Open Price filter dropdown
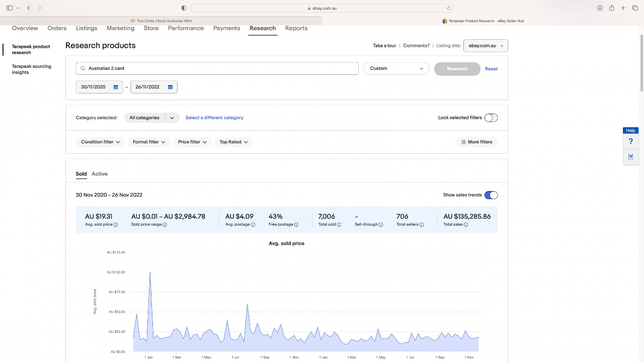The image size is (644, 362). click(192, 142)
